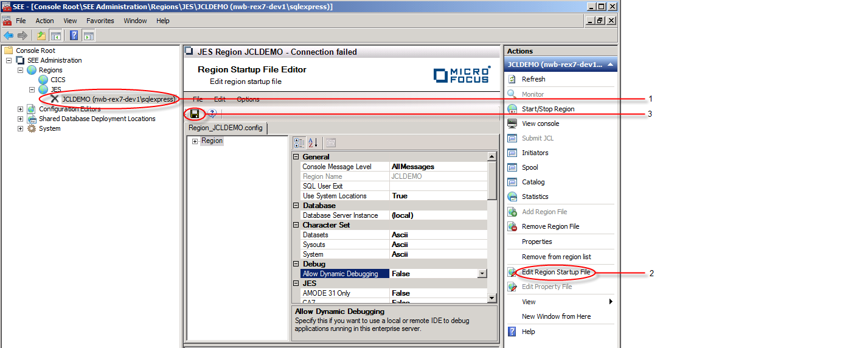
Task: Select the Region_JCLDEMO.config tab
Action: tap(226, 128)
